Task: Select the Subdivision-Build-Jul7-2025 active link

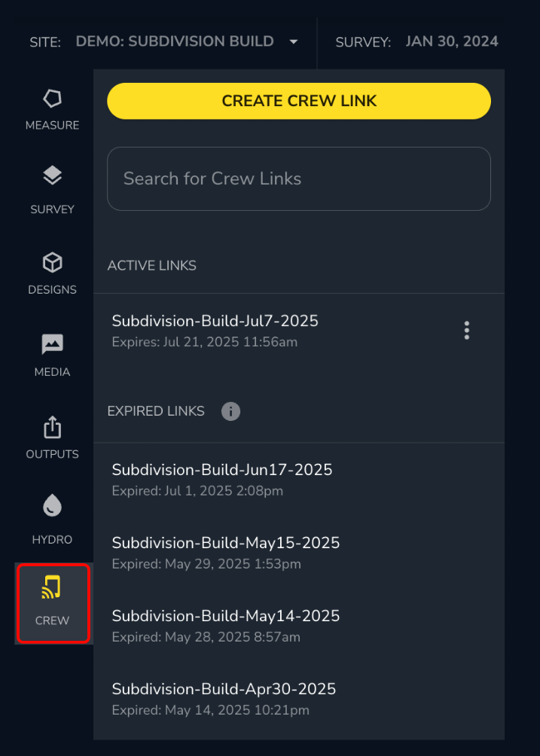Action: coord(215,321)
